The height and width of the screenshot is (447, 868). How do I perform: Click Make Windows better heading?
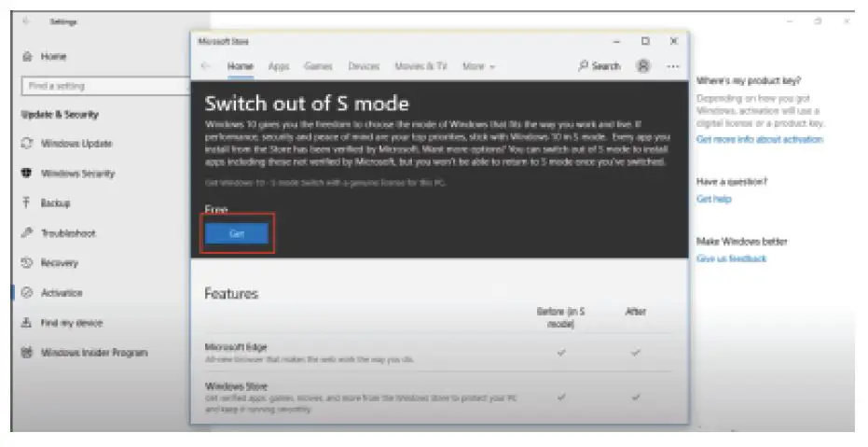point(741,242)
